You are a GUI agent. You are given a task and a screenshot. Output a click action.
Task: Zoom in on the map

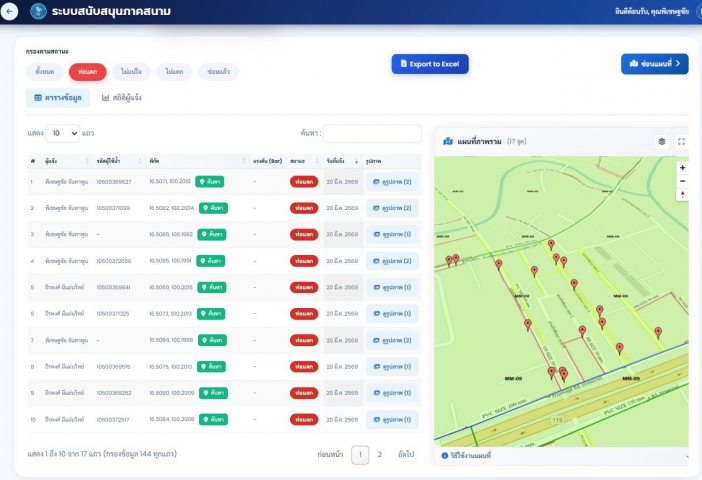point(682,168)
